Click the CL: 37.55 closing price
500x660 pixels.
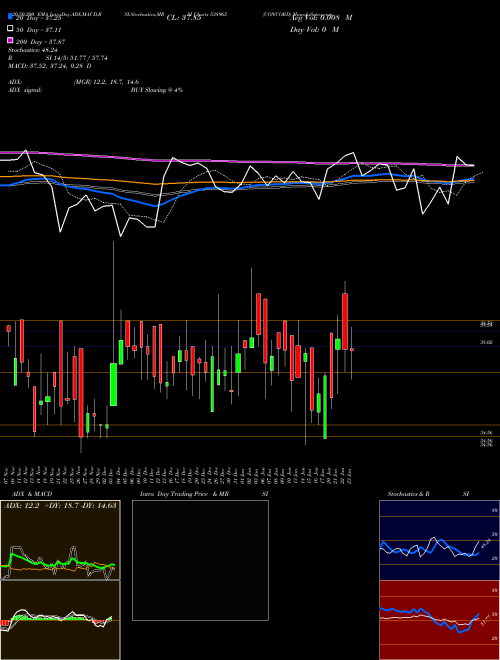click(184, 18)
